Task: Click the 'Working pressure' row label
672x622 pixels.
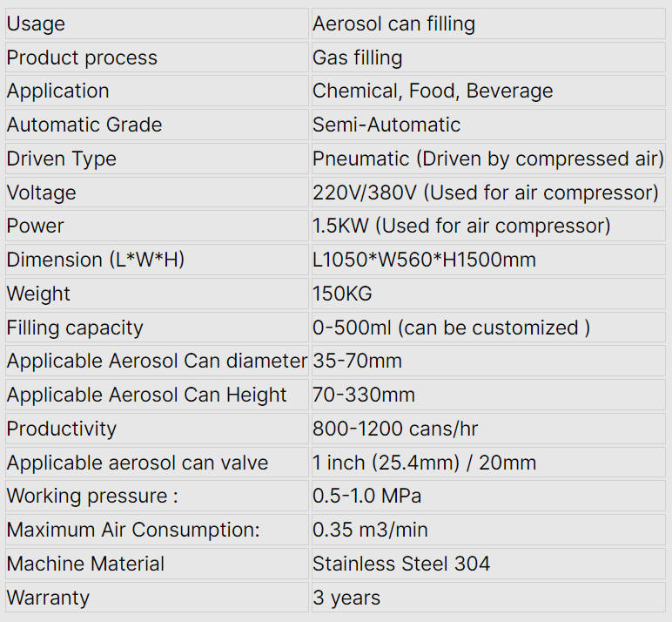Action: 92,496
